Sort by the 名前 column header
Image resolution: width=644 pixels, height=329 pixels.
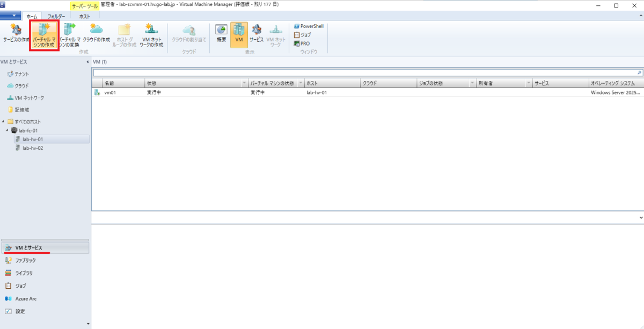123,84
